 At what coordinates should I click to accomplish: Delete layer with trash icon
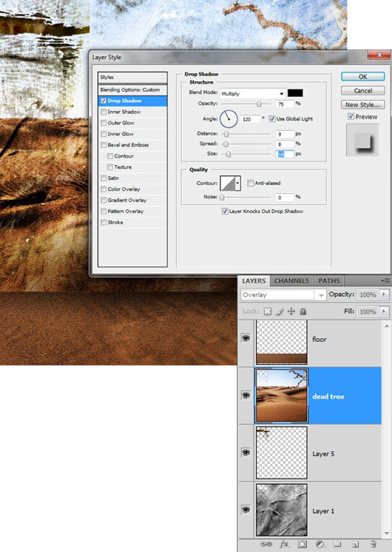(374, 544)
